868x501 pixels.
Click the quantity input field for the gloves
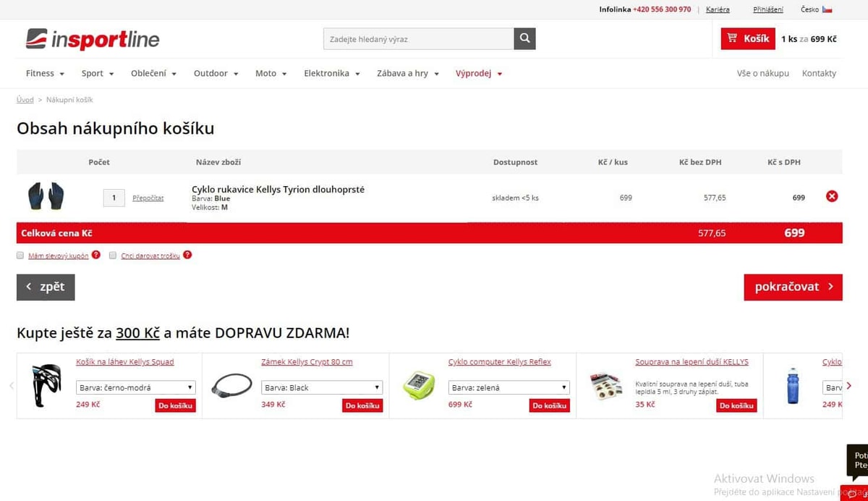(x=114, y=198)
